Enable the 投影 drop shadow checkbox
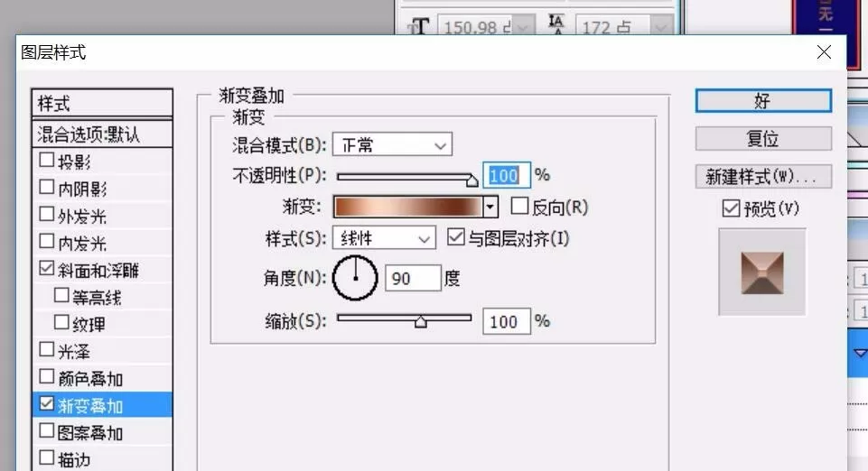Viewport: 868px width, 471px height. pyautogui.click(x=46, y=161)
